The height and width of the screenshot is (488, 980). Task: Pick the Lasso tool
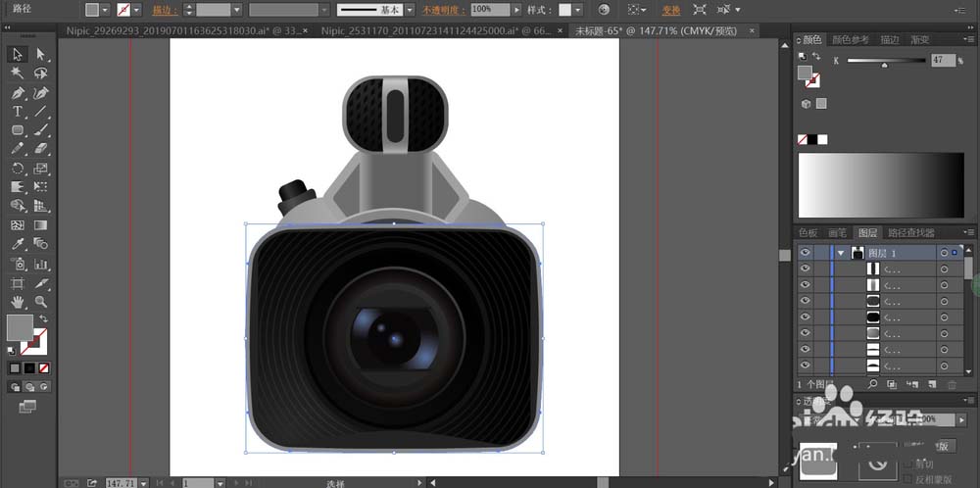[41, 73]
